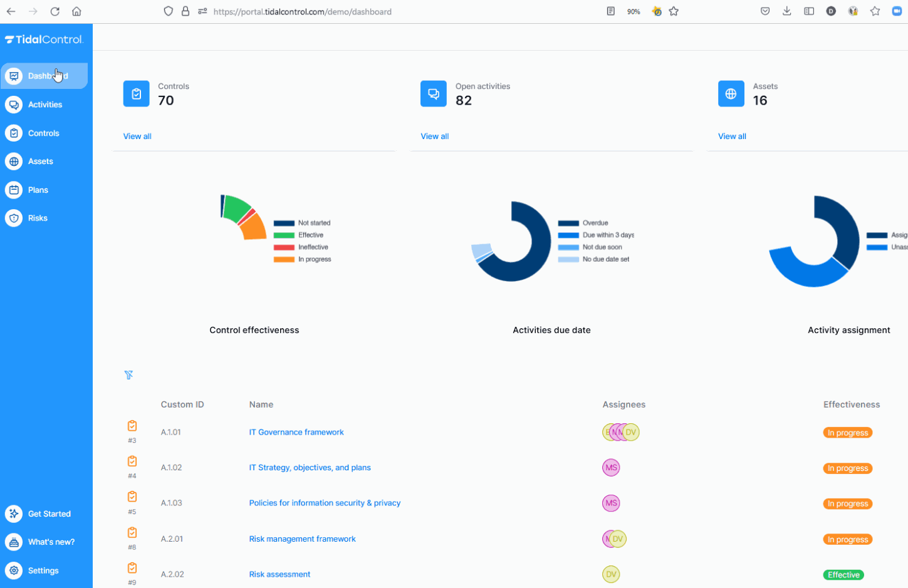The image size is (908, 588).
Task: Click "View all" under the Controls count
Action: click(137, 136)
